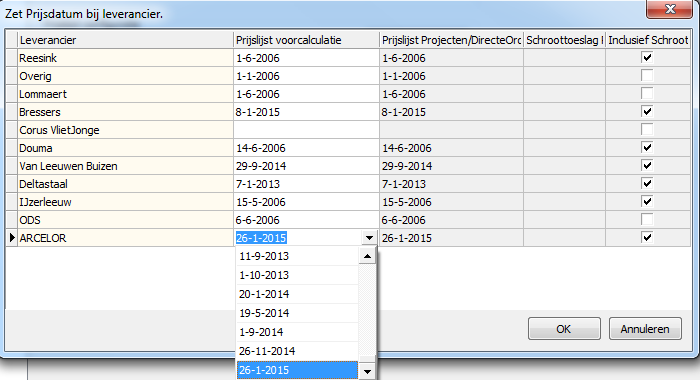Click the dropdown list scroll-down arrow

[x=367, y=371]
